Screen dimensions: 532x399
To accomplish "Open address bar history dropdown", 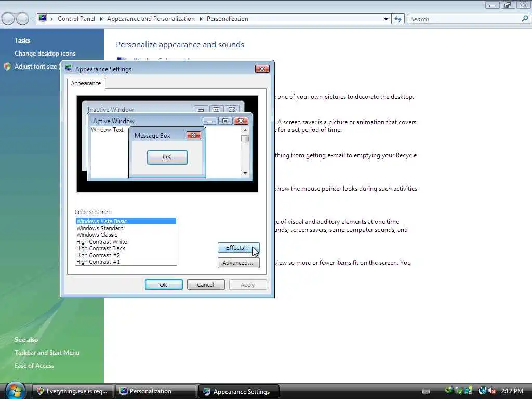I will click(x=386, y=19).
